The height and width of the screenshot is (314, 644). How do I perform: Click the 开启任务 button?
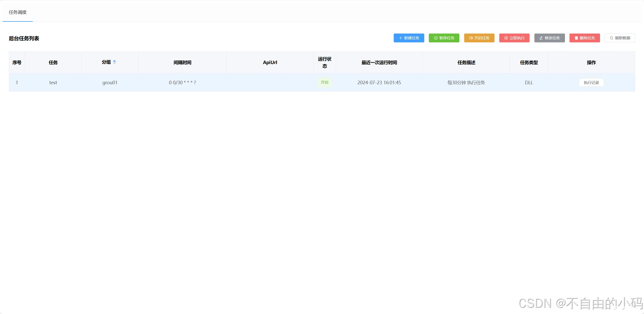tap(479, 38)
